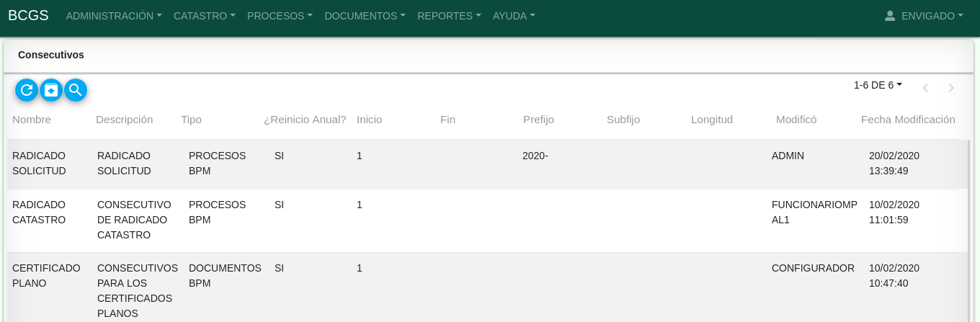
Task: Go to next page arrow
Action: 951,88
